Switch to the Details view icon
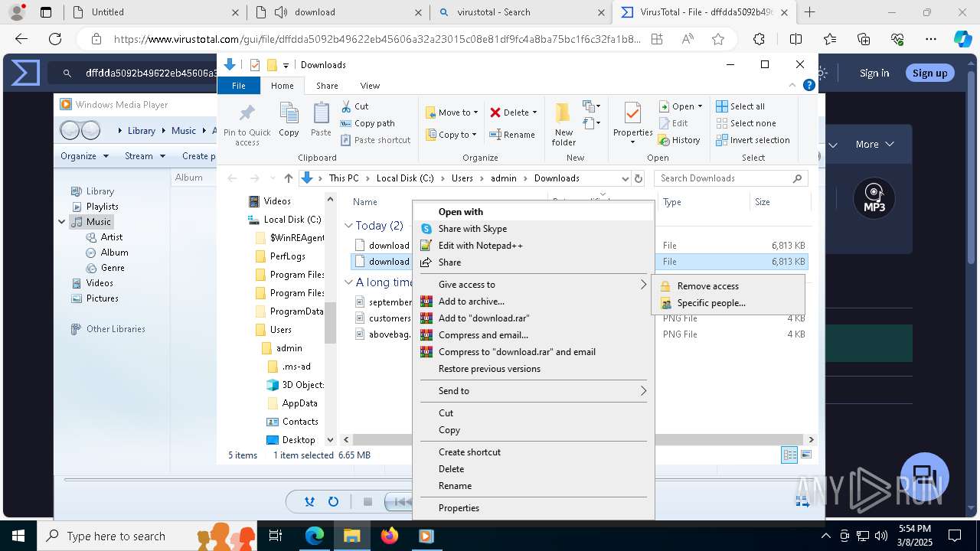Screen dimensions: 980x551 tap(789, 455)
